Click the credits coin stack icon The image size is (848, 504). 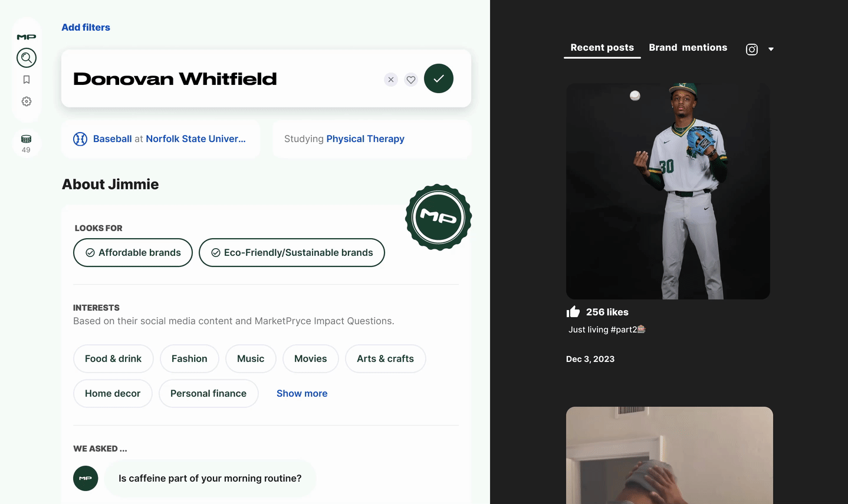coord(26,139)
